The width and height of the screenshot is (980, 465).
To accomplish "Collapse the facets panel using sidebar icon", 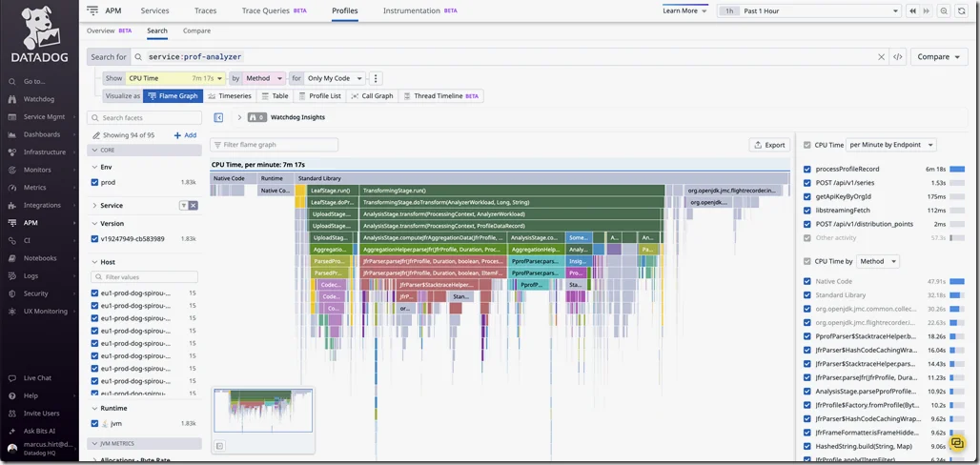I will (x=218, y=117).
